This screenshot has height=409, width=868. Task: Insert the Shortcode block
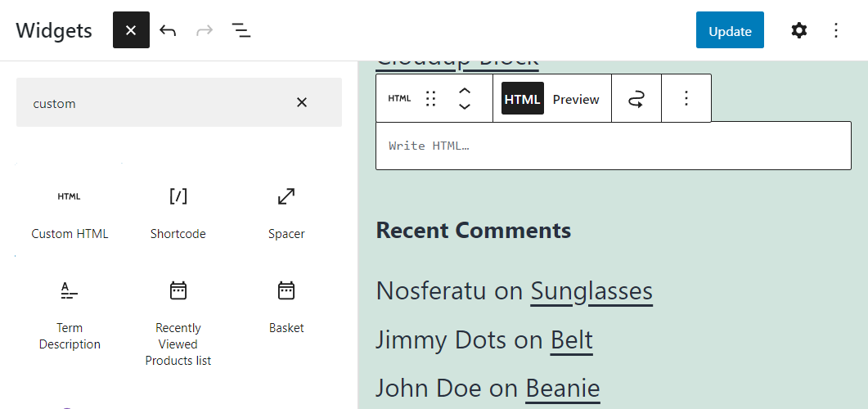click(x=178, y=210)
